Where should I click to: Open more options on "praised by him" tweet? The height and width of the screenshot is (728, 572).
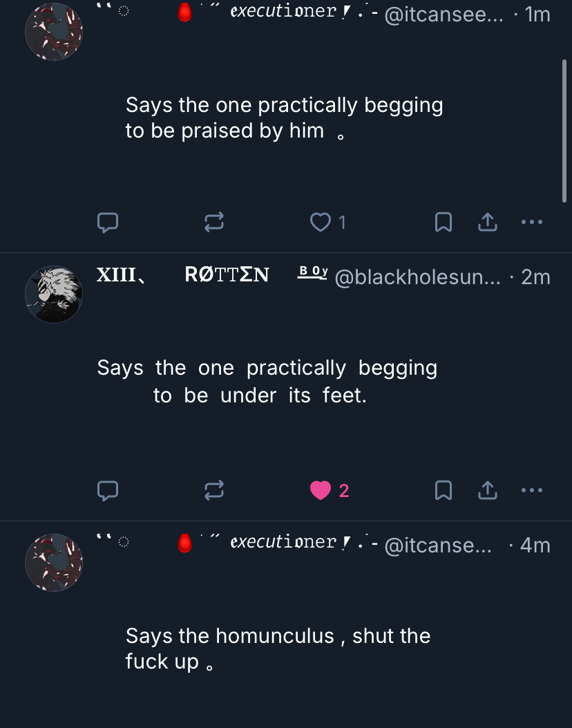[532, 222]
